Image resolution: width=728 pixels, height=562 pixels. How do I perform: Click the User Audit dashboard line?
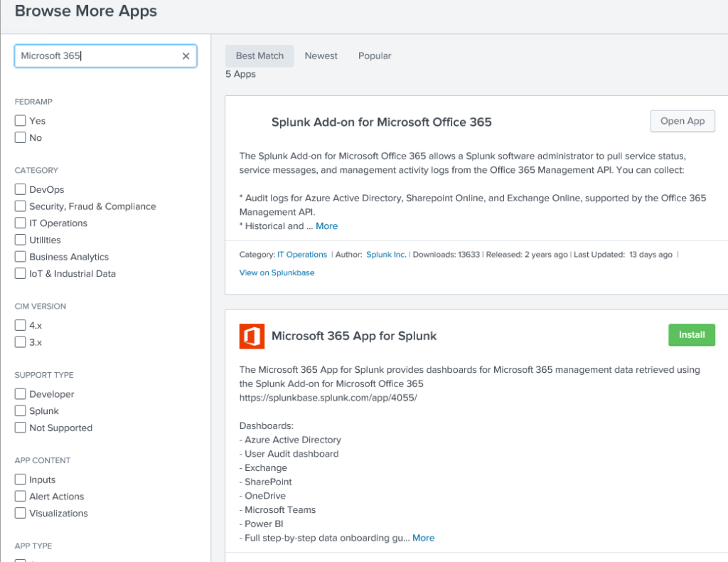tap(289, 454)
